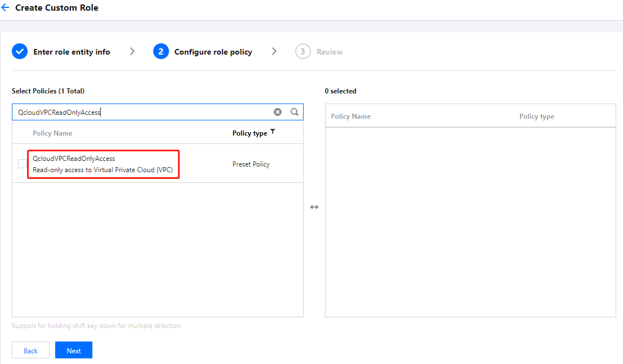Click the magnifier search icon

click(294, 112)
